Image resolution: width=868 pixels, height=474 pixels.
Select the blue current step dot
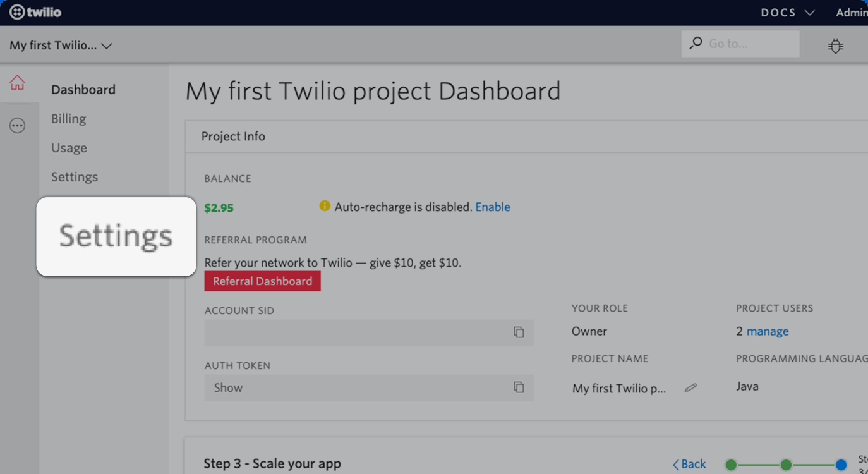coord(841,465)
